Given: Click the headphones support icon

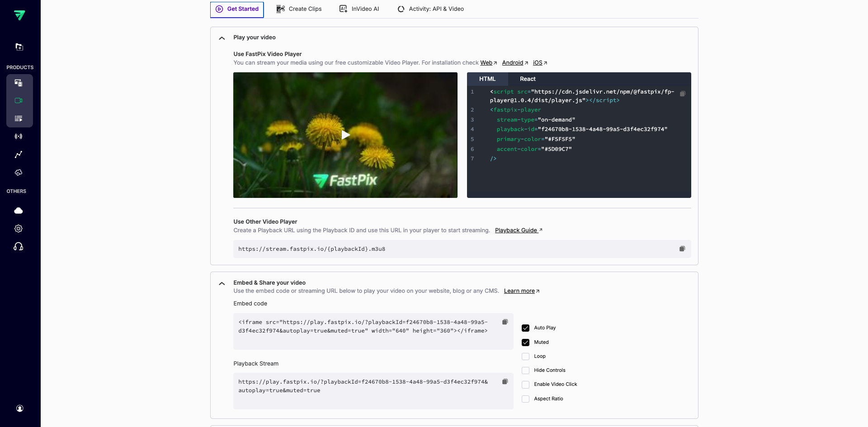Looking at the screenshot, I should [x=19, y=247].
